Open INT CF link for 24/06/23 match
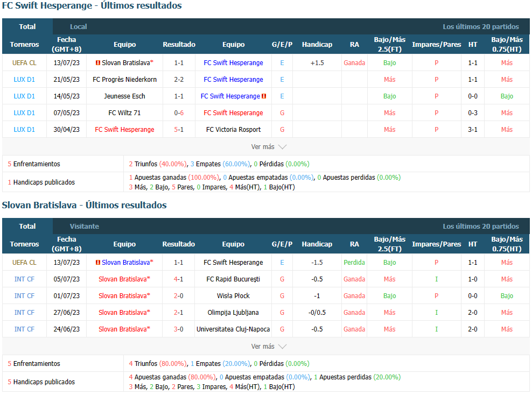Image resolution: width=532 pixels, height=395 pixels. [x=24, y=329]
